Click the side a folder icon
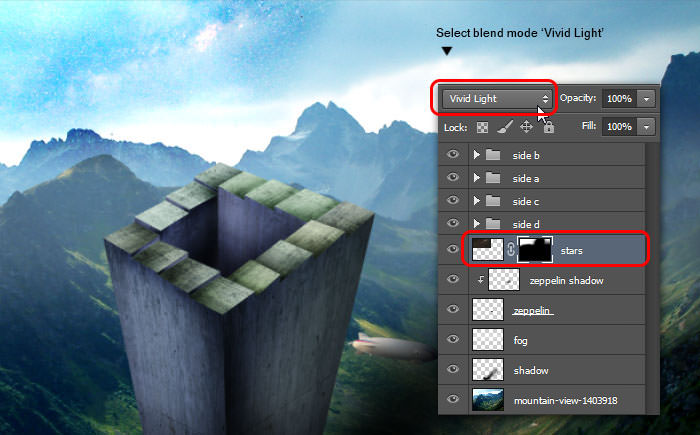 pos(493,178)
